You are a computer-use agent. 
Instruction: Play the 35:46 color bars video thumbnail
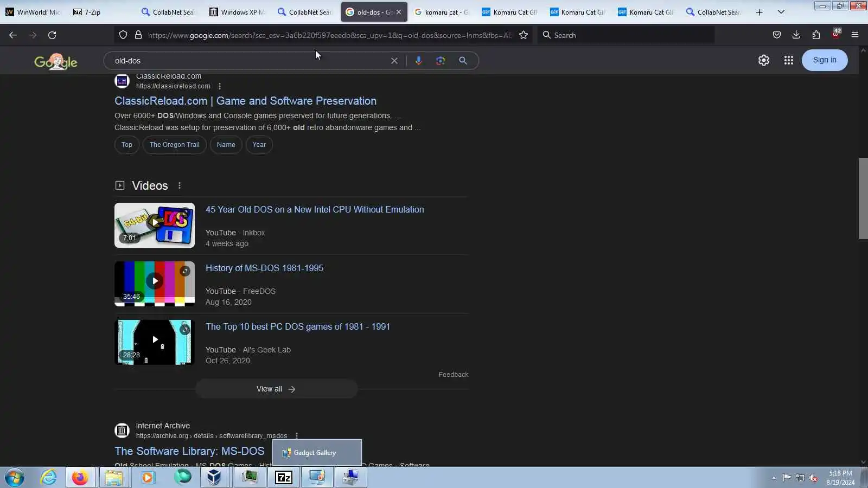coord(155,284)
